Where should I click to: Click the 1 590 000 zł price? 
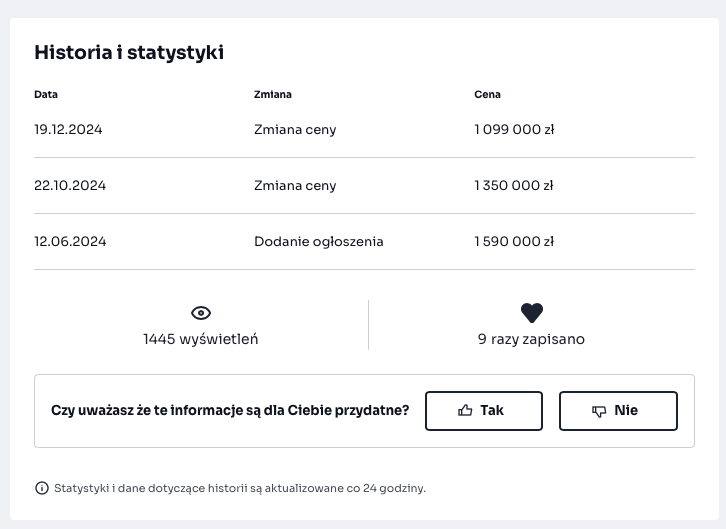point(514,242)
